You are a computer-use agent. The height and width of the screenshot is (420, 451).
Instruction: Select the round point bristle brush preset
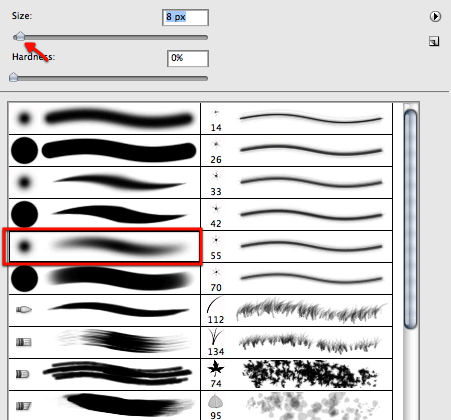[x=104, y=311]
